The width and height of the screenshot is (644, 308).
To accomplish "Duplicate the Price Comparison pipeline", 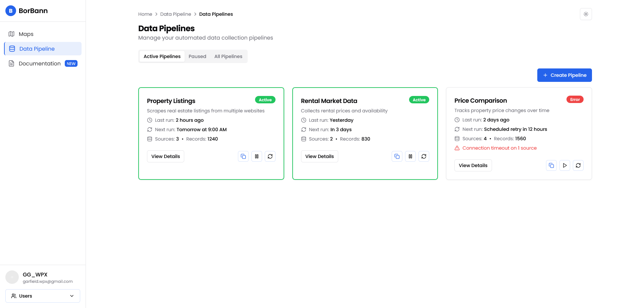I will click(x=551, y=165).
